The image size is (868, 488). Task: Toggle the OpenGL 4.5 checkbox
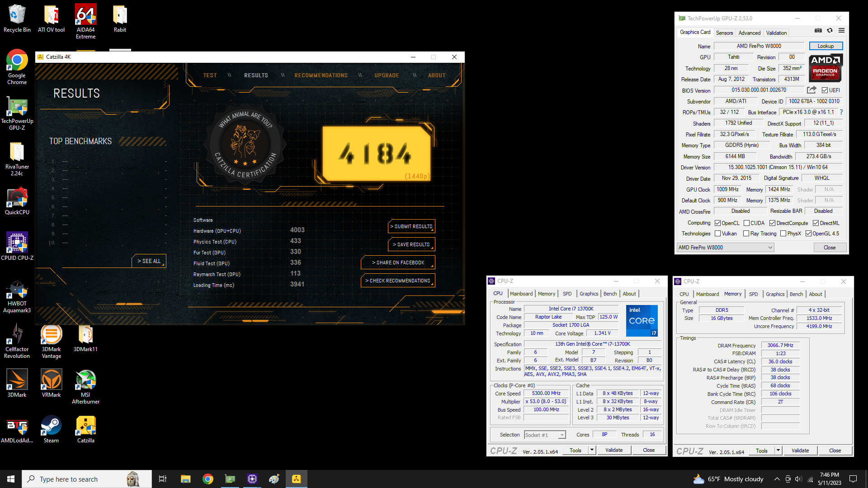808,234
